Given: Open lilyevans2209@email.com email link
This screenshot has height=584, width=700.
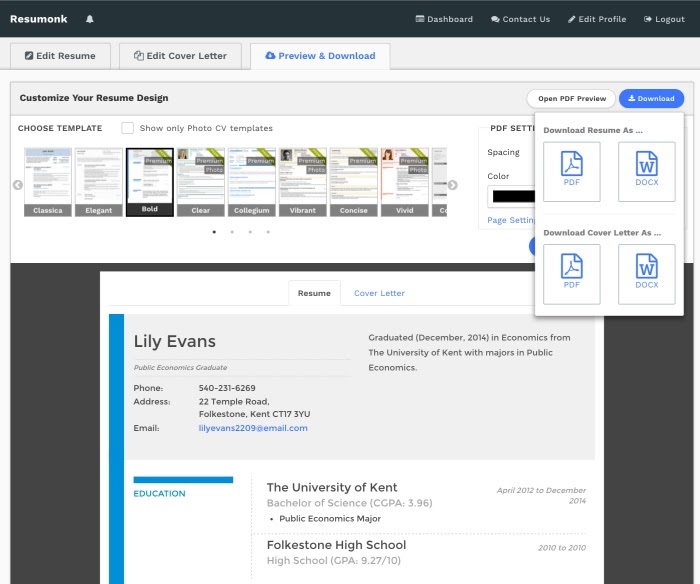Looking at the screenshot, I should (x=253, y=428).
